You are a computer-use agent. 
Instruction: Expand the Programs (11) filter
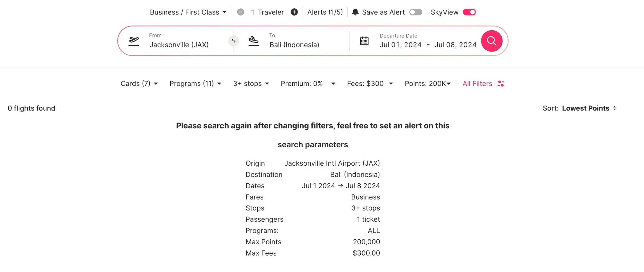pos(195,83)
